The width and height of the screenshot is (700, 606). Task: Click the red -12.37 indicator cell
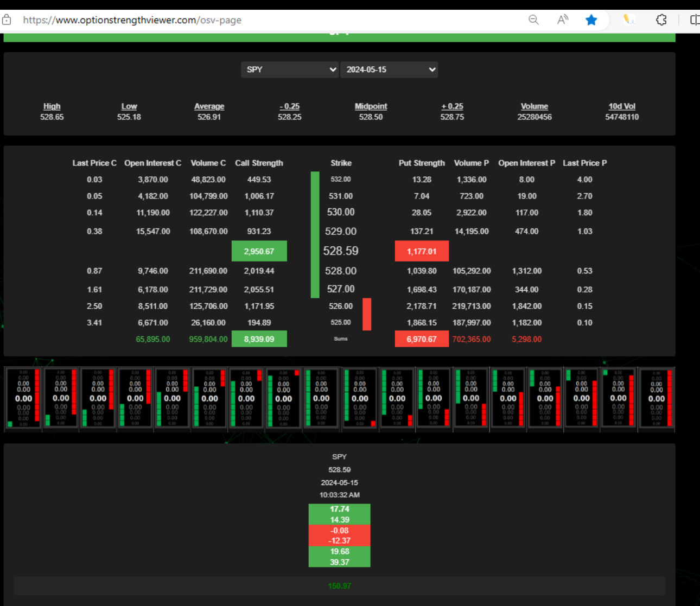(x=340, y=541)
